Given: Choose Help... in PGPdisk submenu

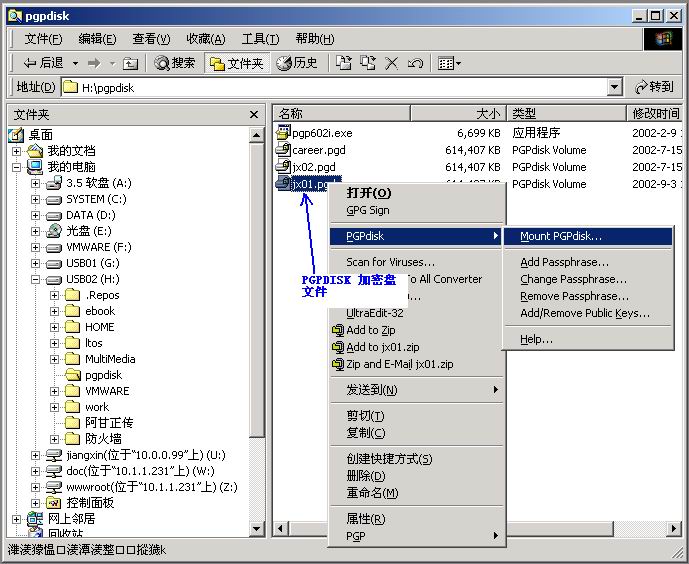Looking at the screenshot, I should 588,339.
